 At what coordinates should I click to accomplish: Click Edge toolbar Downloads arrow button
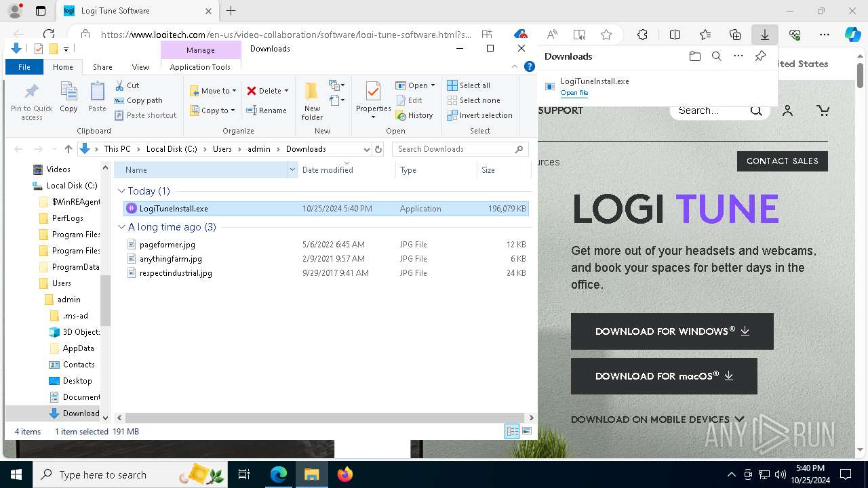[764, 35]
